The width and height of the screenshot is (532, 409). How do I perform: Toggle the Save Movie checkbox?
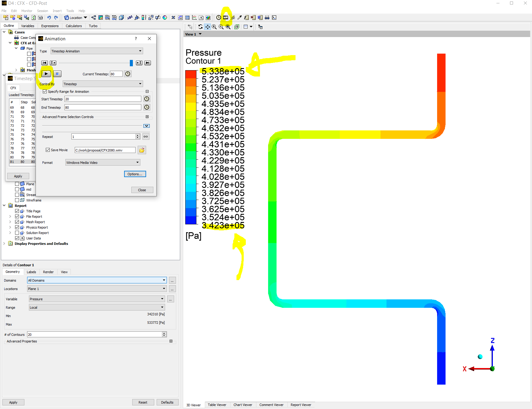tap(48, 150)
